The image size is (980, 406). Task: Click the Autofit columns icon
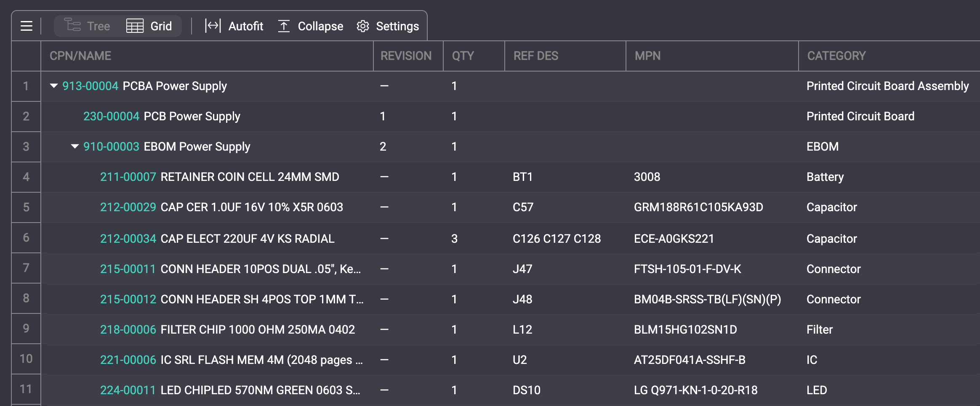click(213, 26)
